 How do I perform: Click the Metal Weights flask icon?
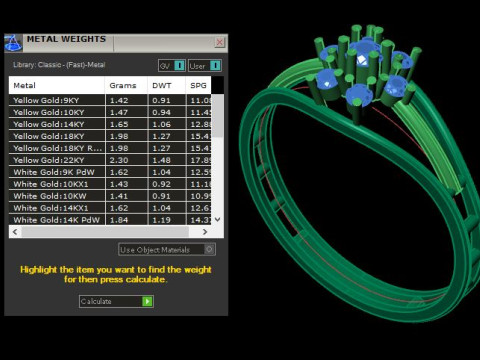click(x=13, y=43)
